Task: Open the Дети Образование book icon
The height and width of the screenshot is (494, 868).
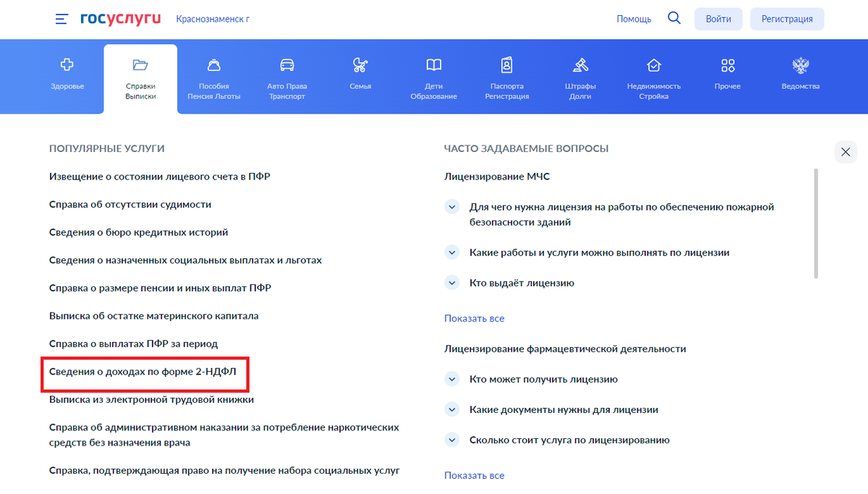Action: pos(433,64)
